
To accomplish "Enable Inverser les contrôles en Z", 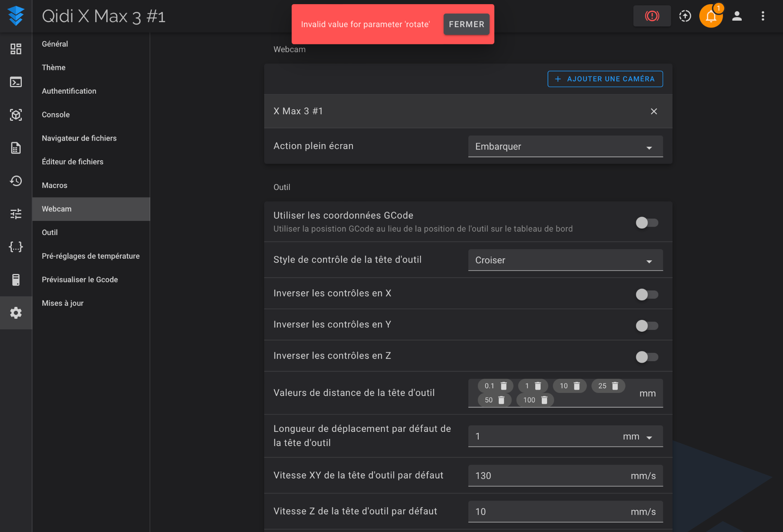I will 647,357.
